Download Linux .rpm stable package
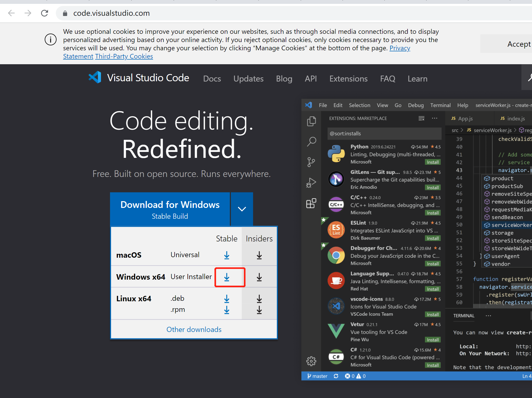The width and height of the screenshot is (532, 398). [227, 310]
